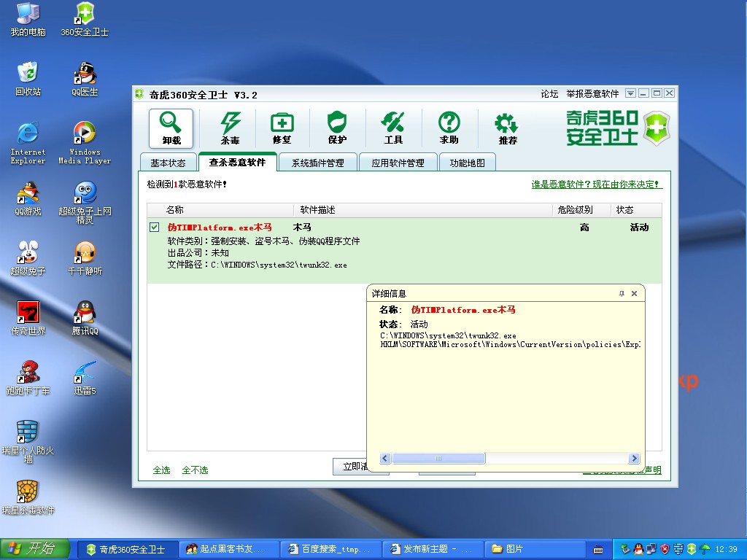Switch to 功能地图 tab
The image size is (747, 560).
pos(468,163)
